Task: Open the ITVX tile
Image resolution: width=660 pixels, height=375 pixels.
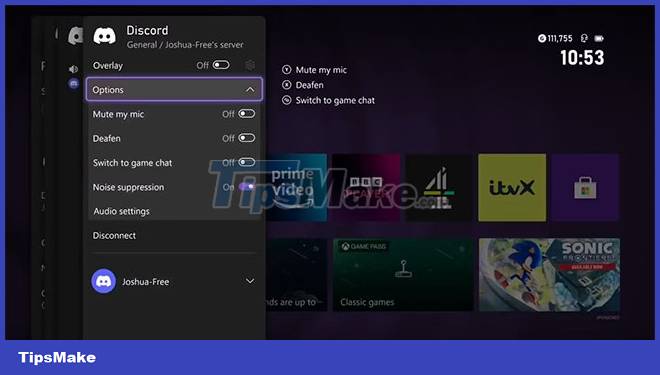Action: tap(512, 188)
